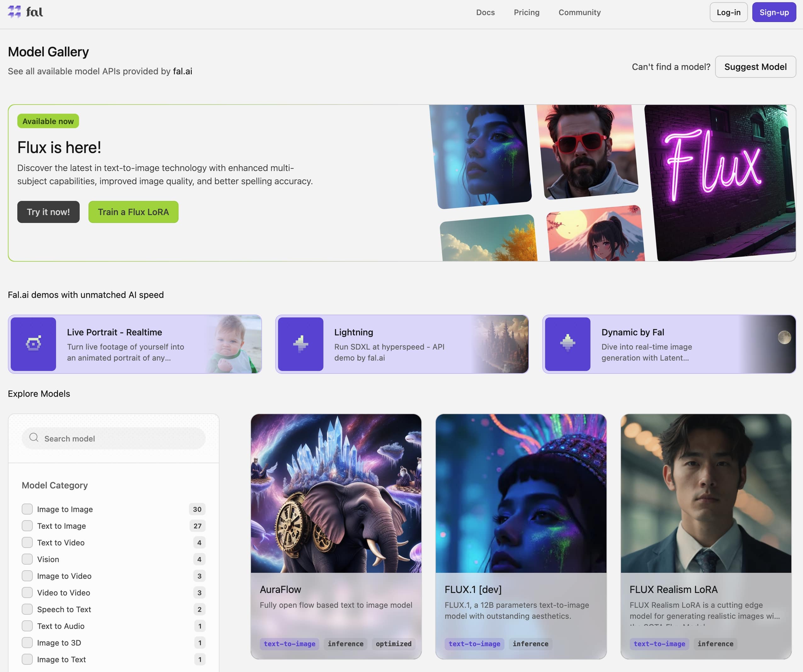Click the Sign-up button

tap(773, 12)
